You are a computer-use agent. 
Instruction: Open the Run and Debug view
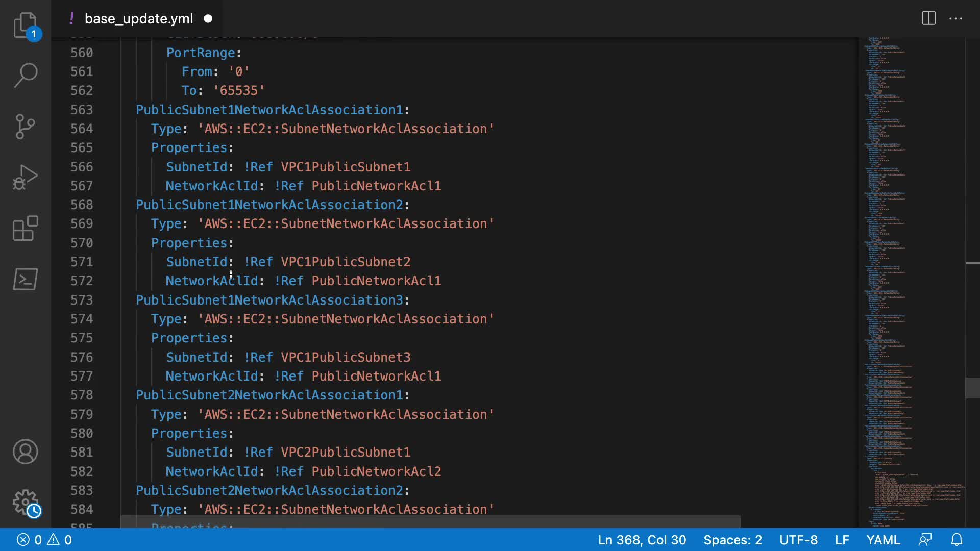tap(25, 177)
